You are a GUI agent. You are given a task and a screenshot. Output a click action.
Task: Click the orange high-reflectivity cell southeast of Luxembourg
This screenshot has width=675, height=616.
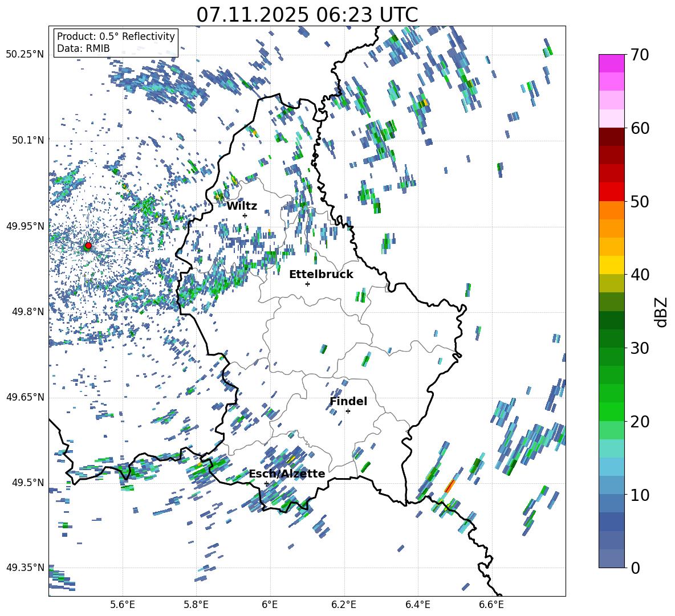click(x=450, y=486)
